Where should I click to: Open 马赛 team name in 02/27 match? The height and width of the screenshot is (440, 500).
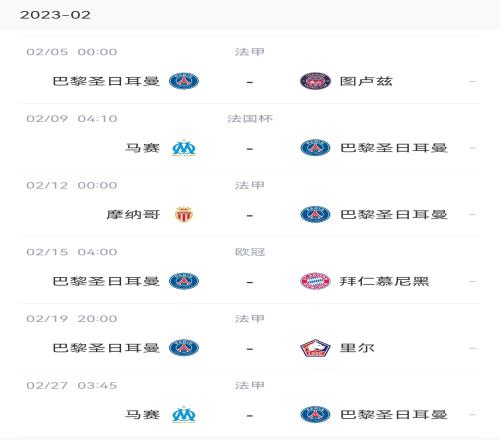(x=142, y=414)
